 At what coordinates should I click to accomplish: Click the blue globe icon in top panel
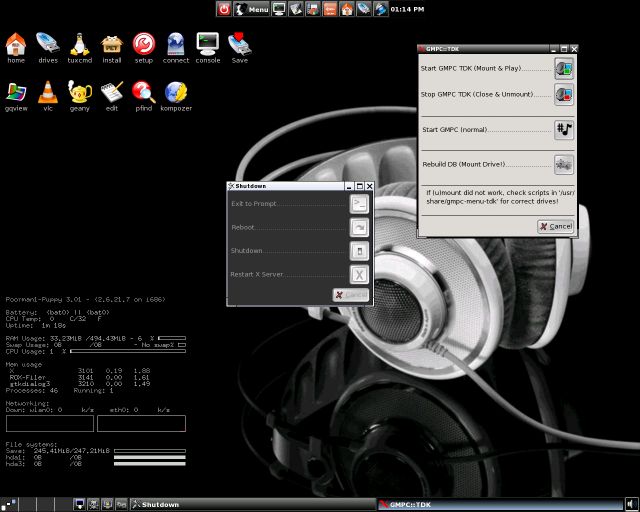(x=380, y=9)
